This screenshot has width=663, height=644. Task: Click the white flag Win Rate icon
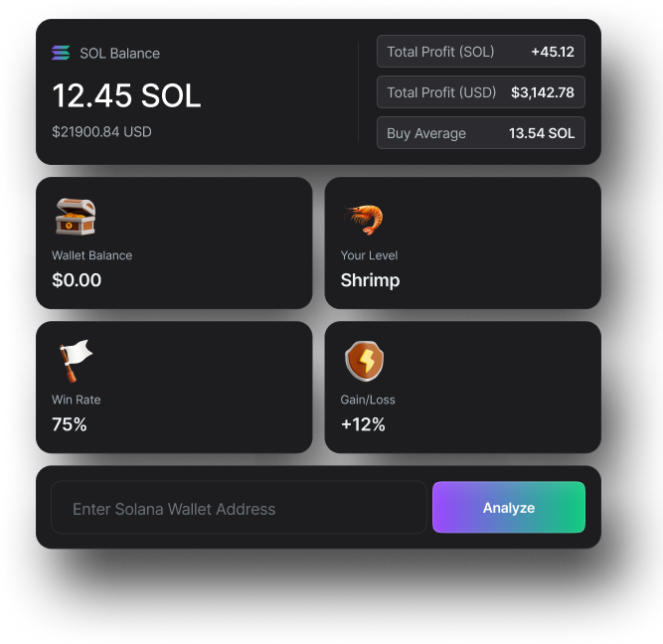(76, 361)
